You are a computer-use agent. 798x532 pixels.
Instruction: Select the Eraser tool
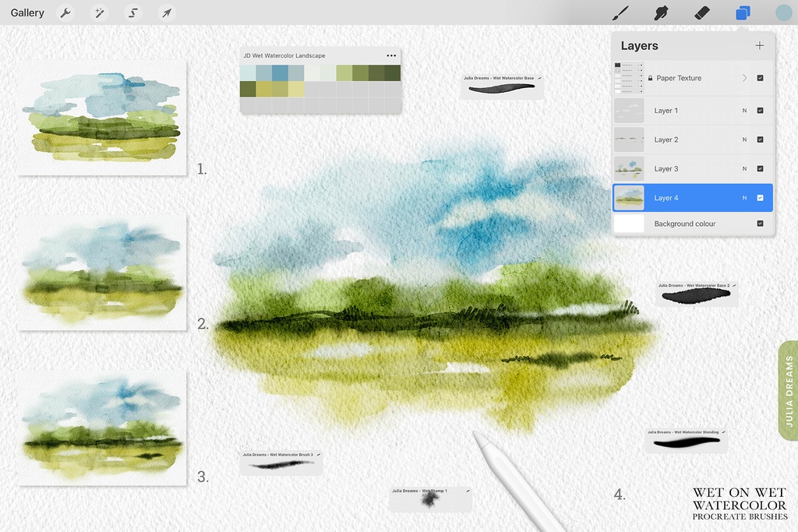[701, 12]
